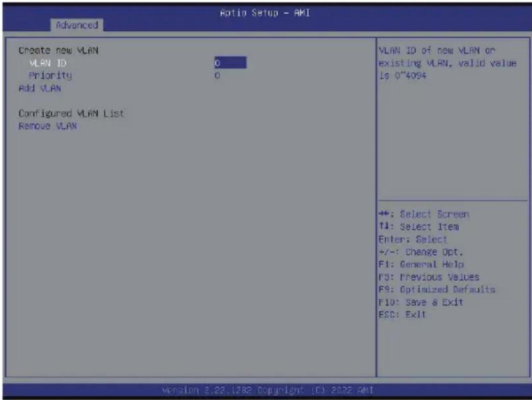Click the ESC: Exit hint

tap(402, 315)
